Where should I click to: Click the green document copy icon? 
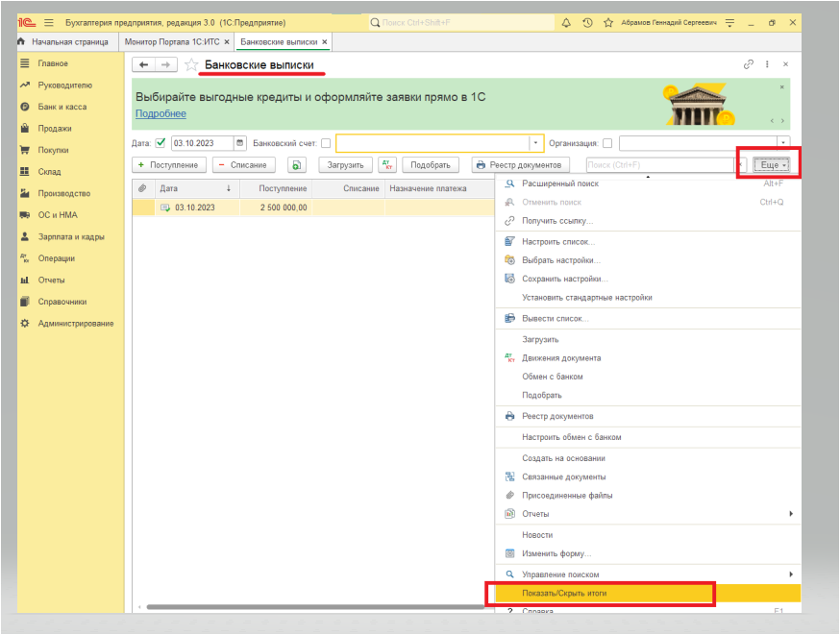(296, 165)
